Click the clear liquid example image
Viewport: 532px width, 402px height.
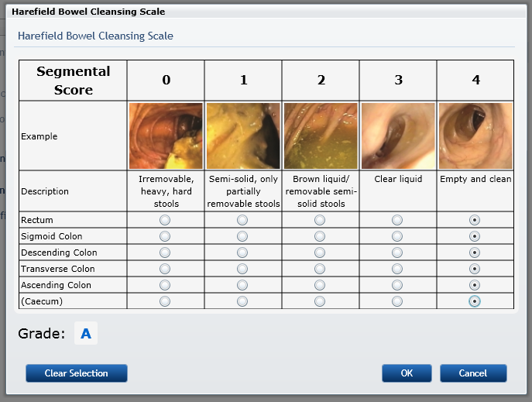click(x=398, y=136)
